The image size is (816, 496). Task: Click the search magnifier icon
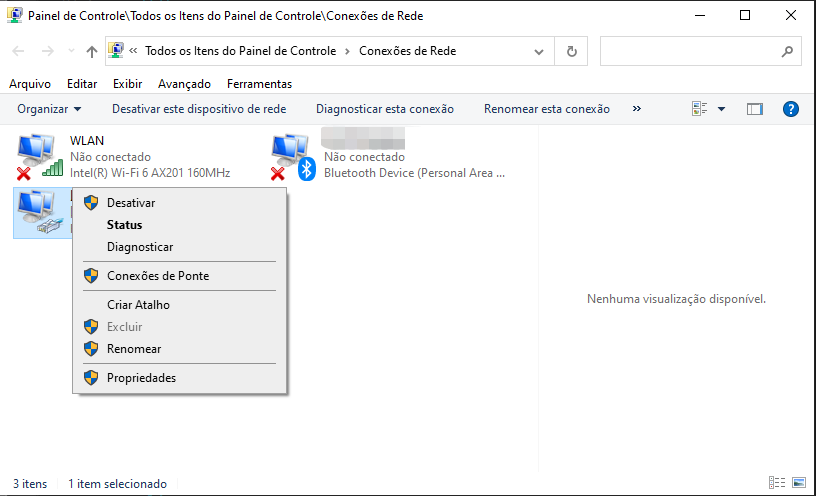click(x=787, y=51)
